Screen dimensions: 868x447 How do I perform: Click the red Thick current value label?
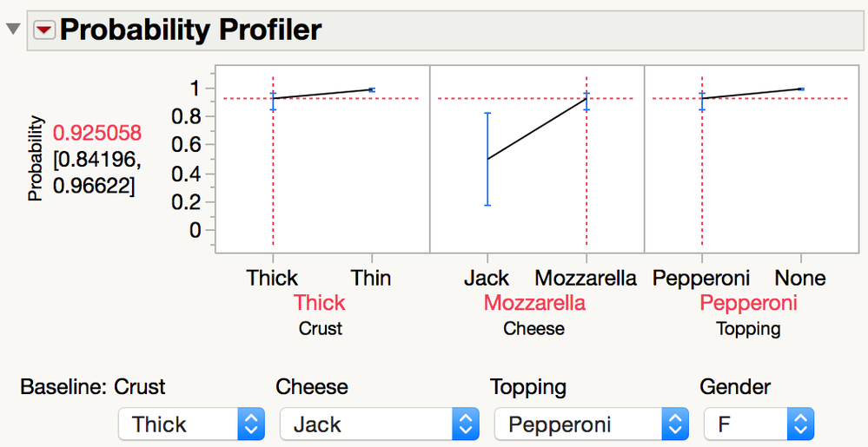pyautogui.click(x=320, y=303)
